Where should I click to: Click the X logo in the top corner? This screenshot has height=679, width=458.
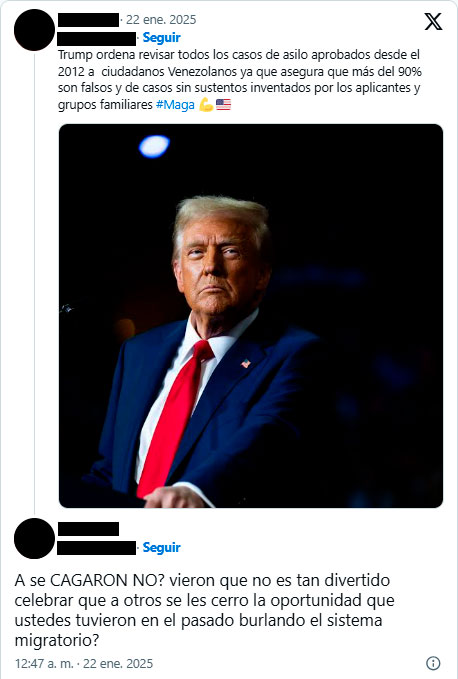click(433, 21)
